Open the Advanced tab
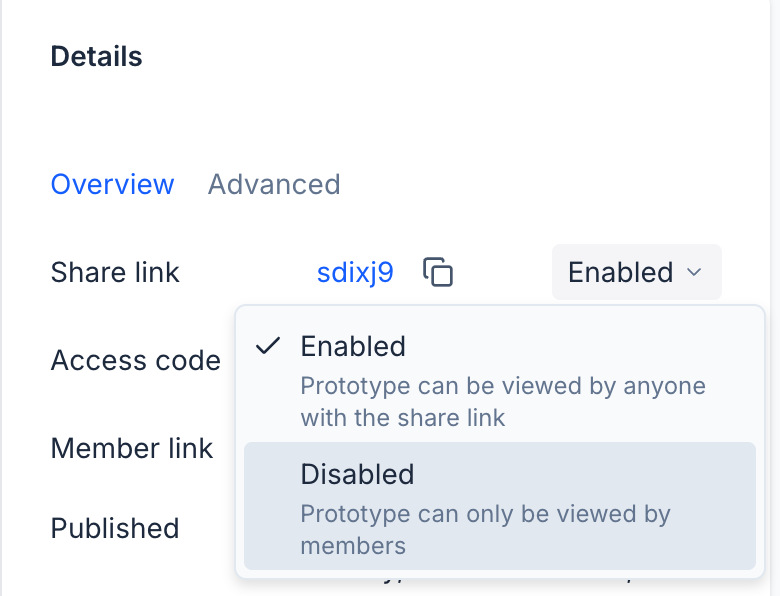The image size is (780, 596). [x=274, y=184]
